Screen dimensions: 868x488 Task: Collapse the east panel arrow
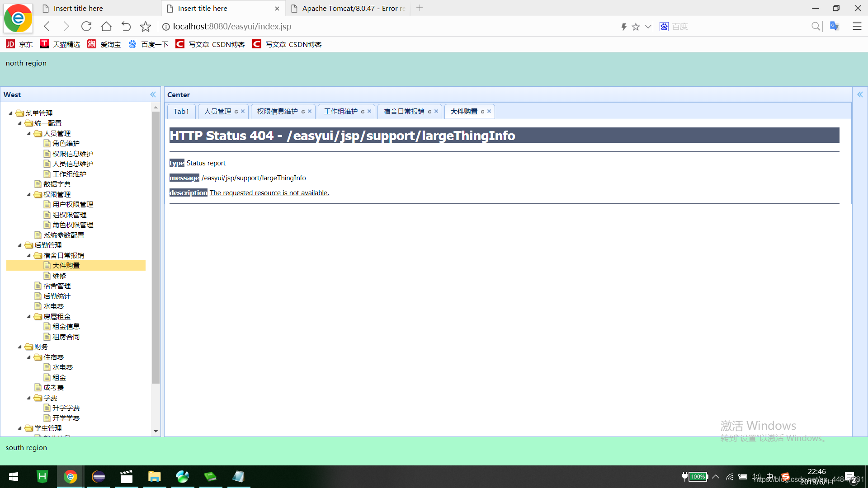pos(860,94)
